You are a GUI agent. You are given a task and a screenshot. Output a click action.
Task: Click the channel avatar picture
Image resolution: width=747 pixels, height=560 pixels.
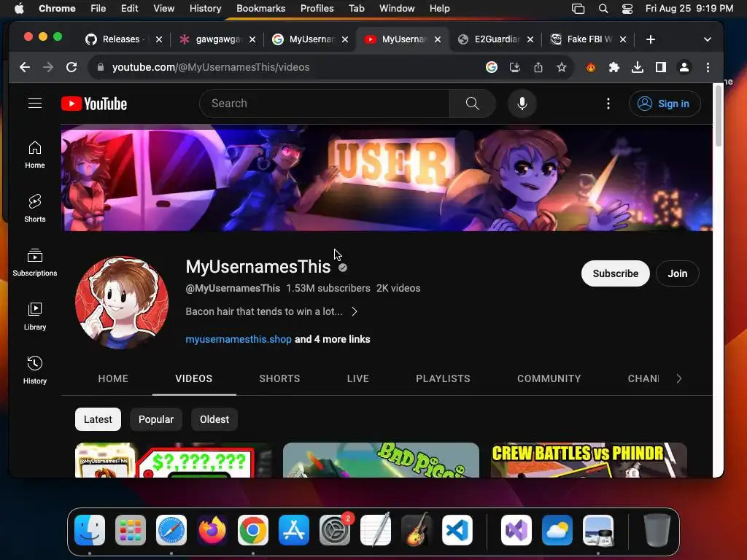[x=122, y=303]
